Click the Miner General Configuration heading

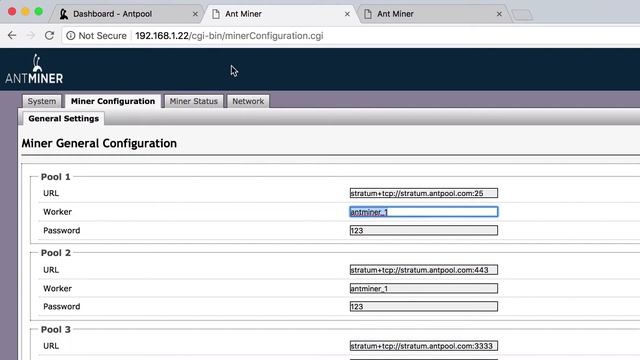[99, 143]
